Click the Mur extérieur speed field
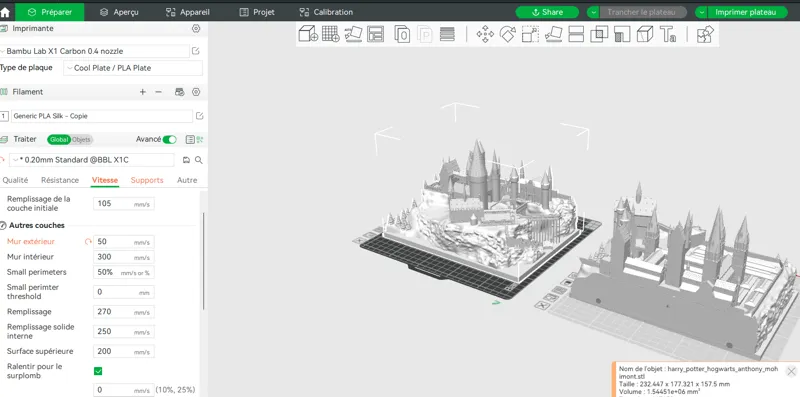 click(123, 242)
